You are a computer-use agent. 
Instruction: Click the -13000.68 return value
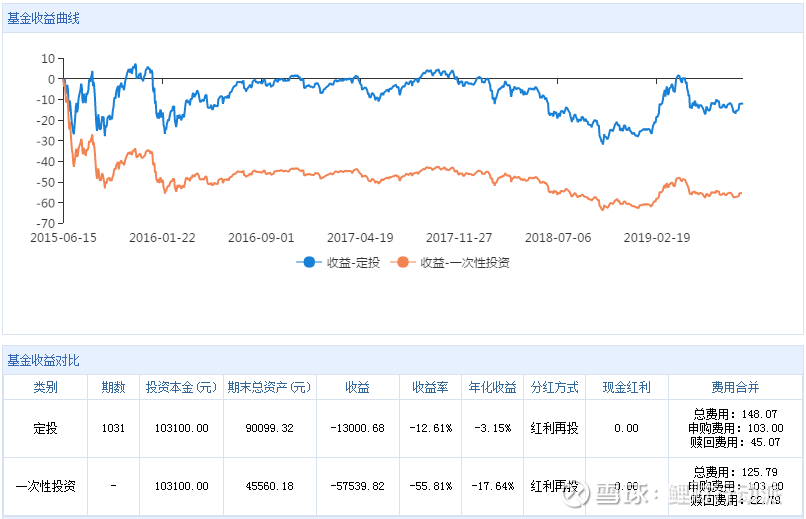coord(357,428)
